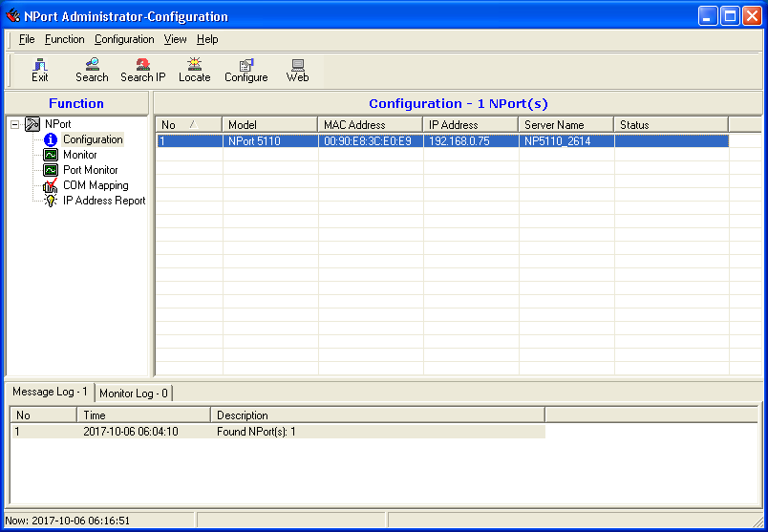This screenshot has height=532, width=768.
Task: Select the NPort root tree label
Action: click(x=58, y=124)
